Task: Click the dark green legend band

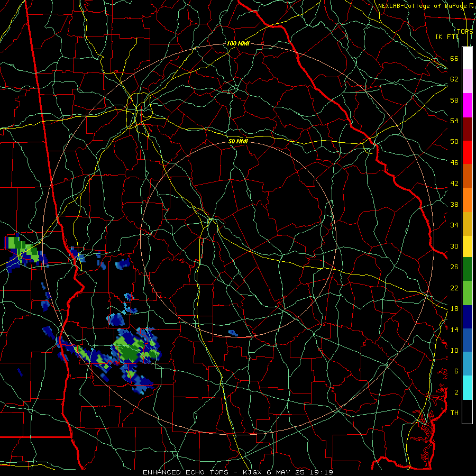Action: pyautogui.click(x=467, y=269)
